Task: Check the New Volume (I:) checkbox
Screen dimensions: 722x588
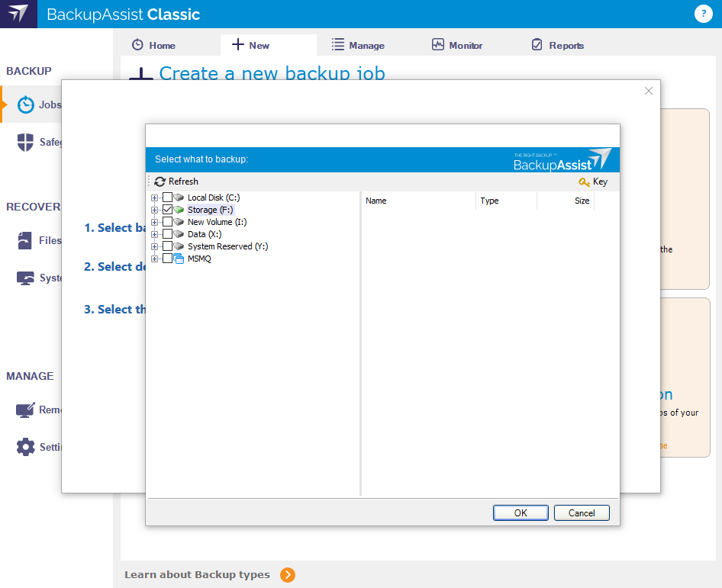Action: pos(168,222)
